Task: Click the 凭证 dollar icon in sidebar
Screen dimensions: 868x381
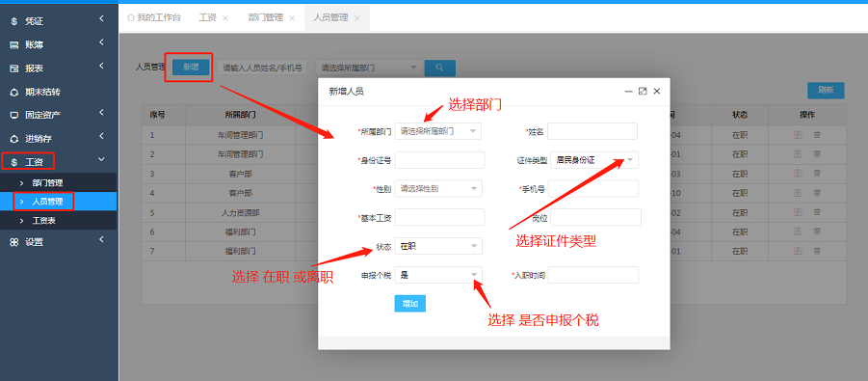Action: pos(13,21)
